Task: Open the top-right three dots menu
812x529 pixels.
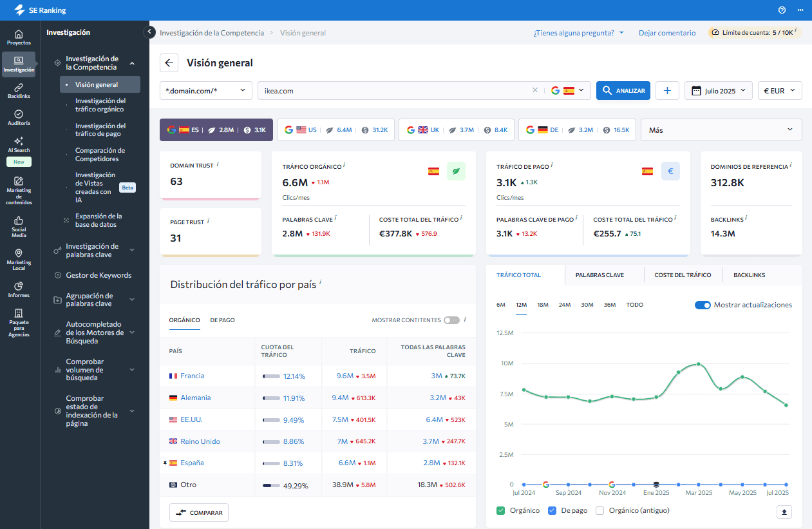Action: coord(800,10)
